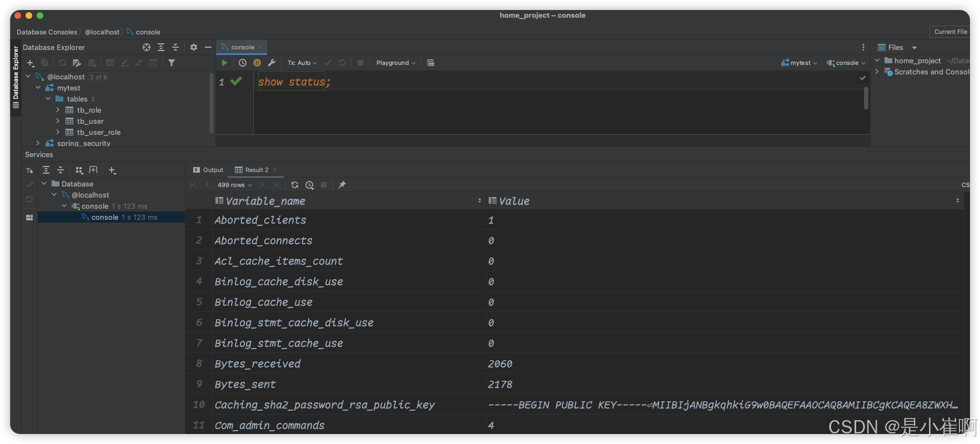This screenshot has width=980, height=444.
Task: Click the Current File run configuration button
Action: 950,32
